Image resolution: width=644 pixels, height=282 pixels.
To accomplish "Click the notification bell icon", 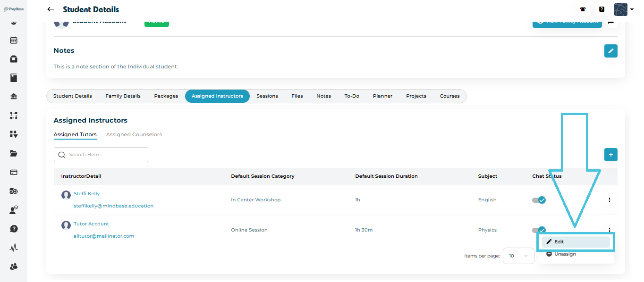I will point(583,9).
